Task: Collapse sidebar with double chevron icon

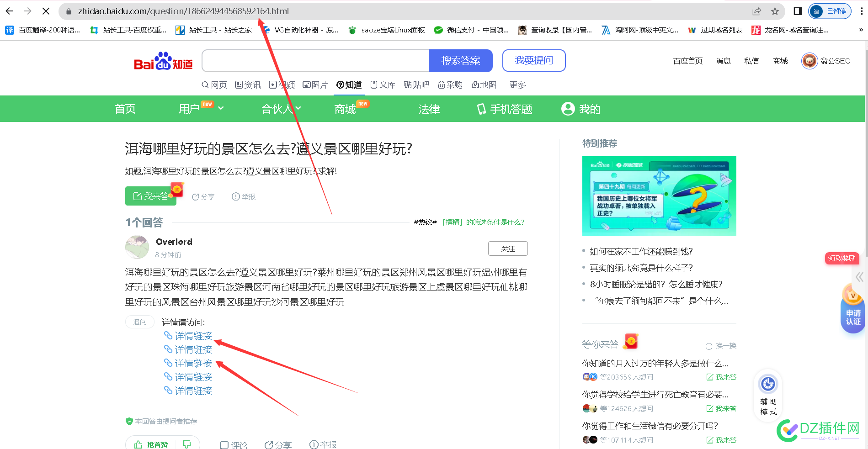Action: [x=859, y=277]
